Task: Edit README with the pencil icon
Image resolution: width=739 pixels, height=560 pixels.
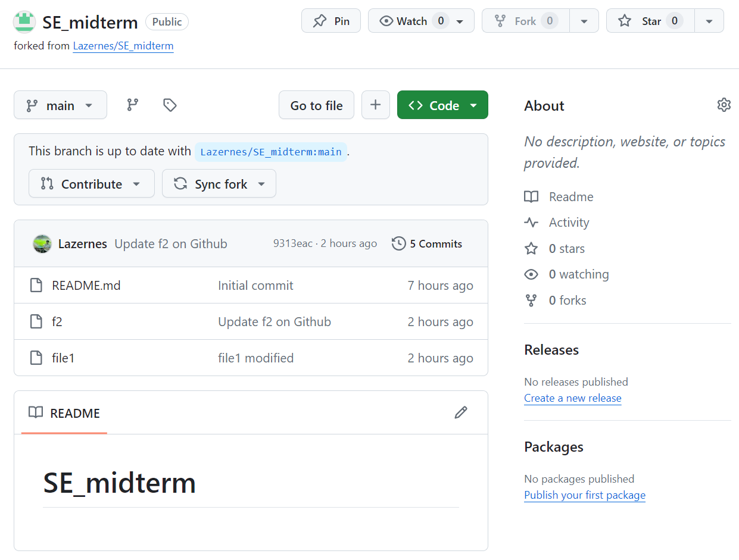Action: (460, 412)
